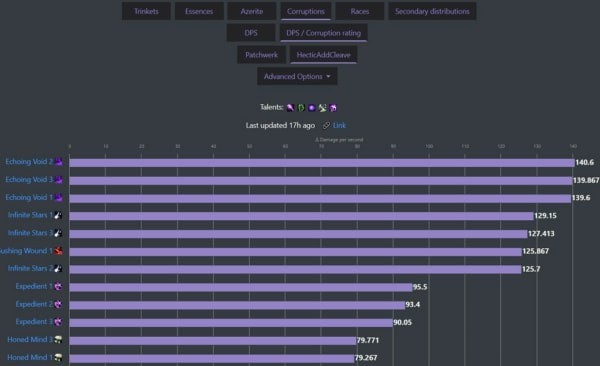600x366 pixels.
Task: Click the 139.867 value label
Action: 586,180
